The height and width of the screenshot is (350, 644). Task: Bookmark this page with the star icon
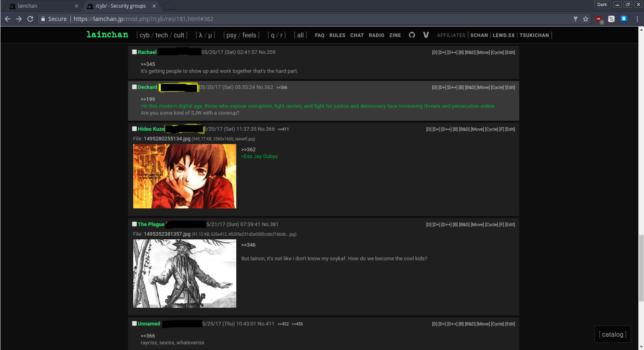586,19
